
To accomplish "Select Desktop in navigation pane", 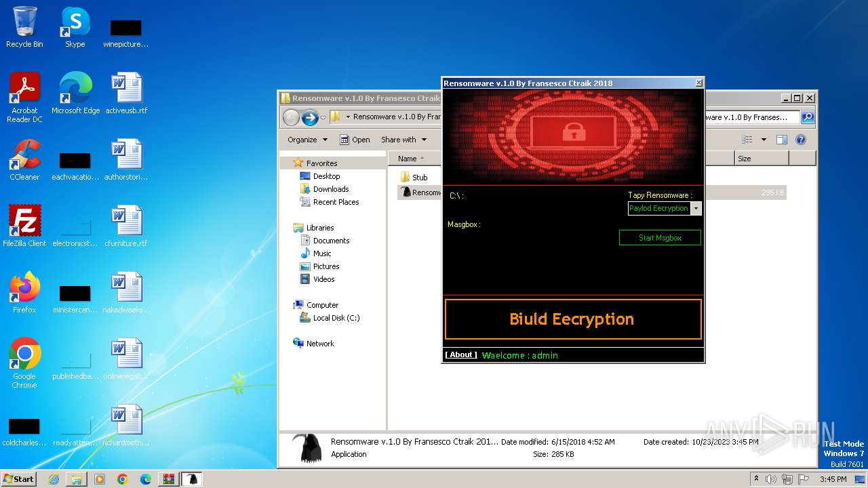I will click(326, 176).
